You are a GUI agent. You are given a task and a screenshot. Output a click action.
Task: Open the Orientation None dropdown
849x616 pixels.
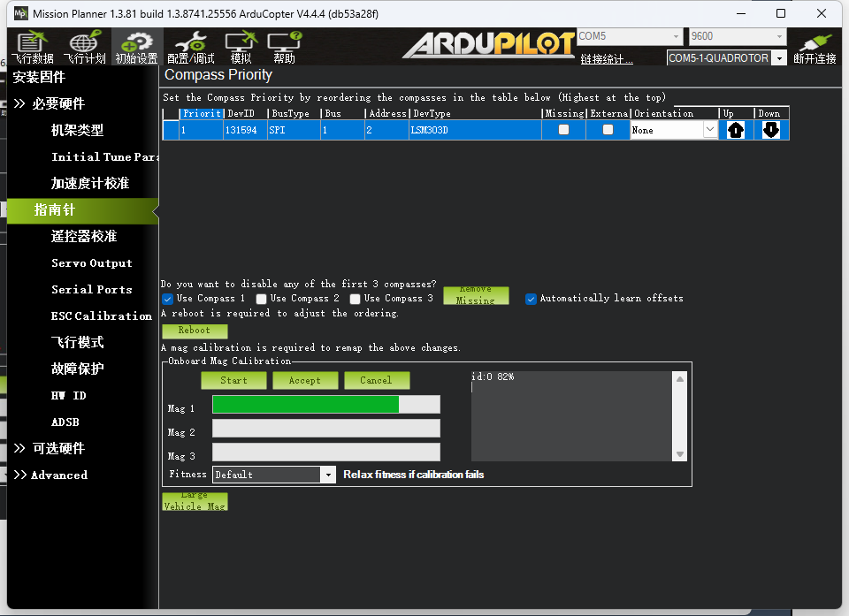point(709,130)
